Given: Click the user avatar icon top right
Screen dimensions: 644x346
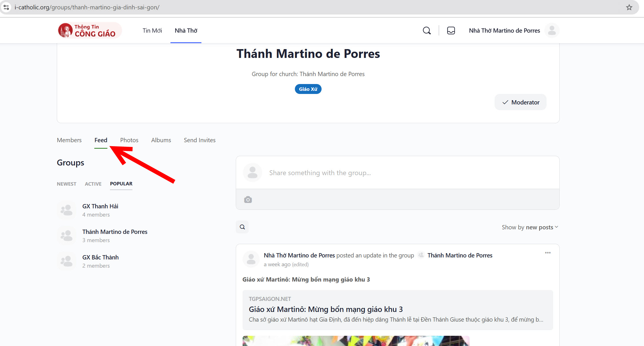Looking at the screenshot, I should (x=552, y=30).
